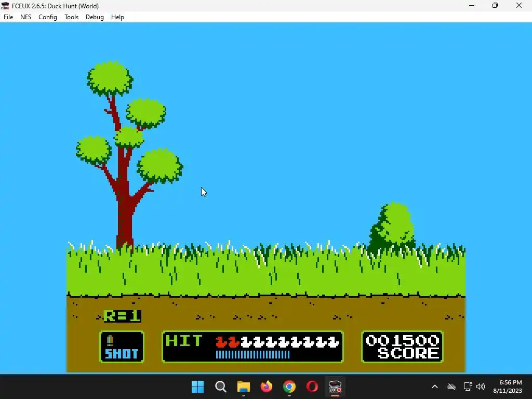Shoot the bush in the game
The image size is (532, 399).
point(393,228)
